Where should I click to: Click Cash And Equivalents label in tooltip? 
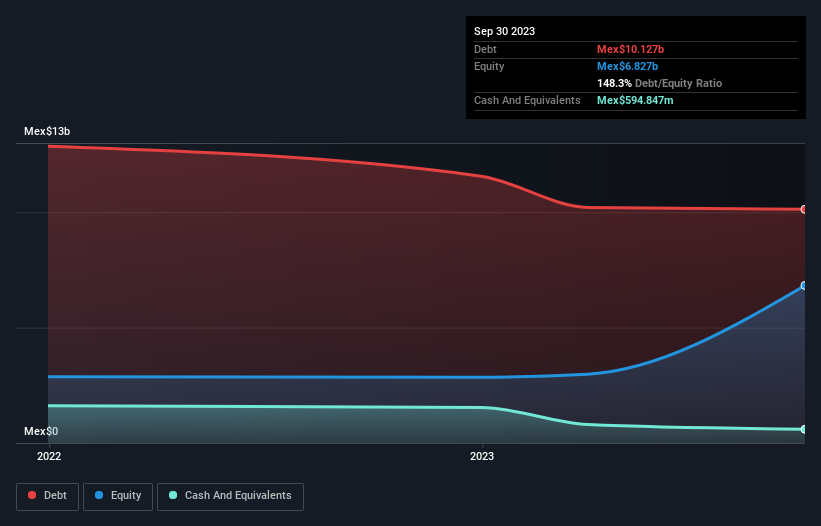527,100
